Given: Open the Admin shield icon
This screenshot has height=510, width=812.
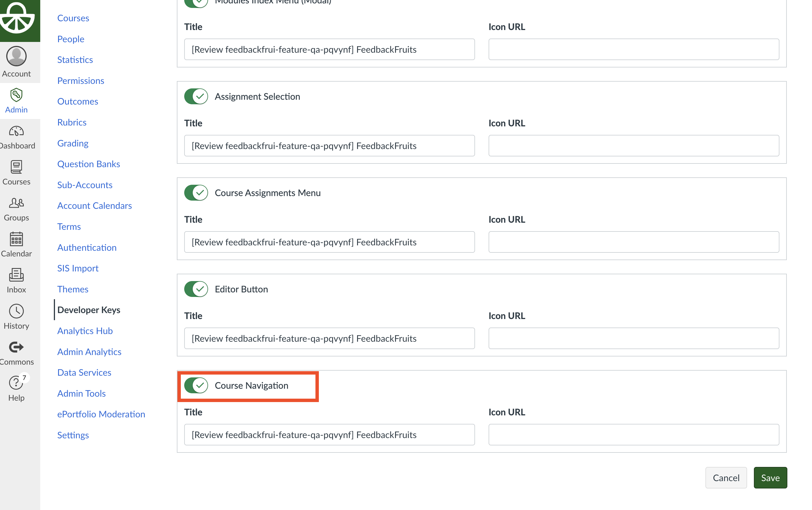Looking at the screenshot, I should (x=16, y=95).
